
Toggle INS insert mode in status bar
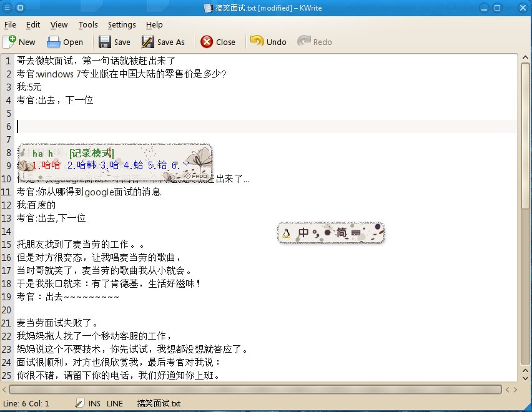tap(94, 403)
